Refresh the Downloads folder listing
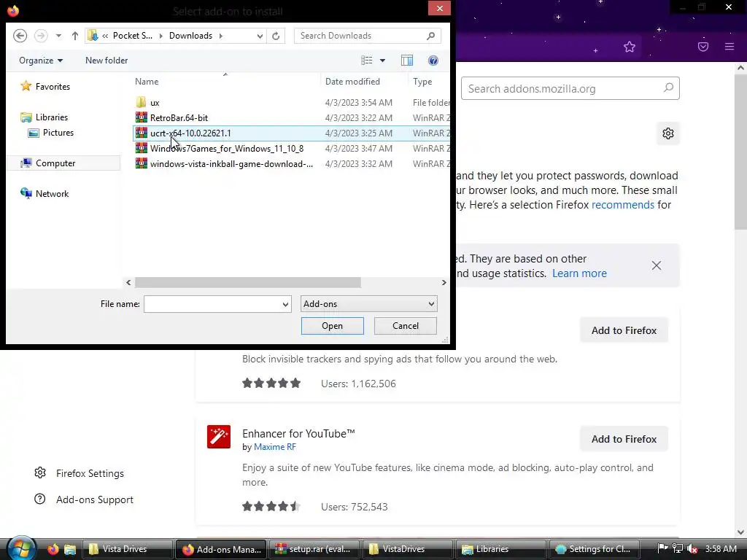This screenshot has width=747, height=560. tap(276, 36)
